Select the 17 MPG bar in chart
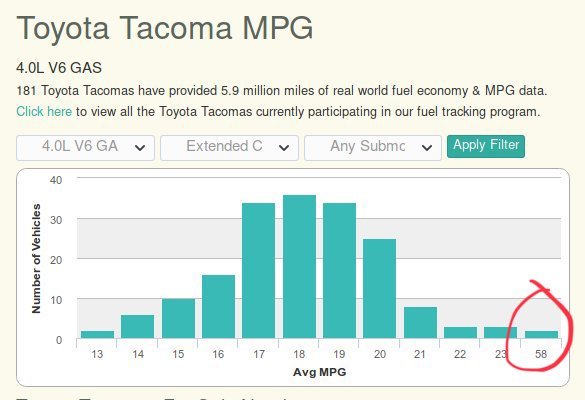The width and height of the screenshot is (585, 400). point(259,271)
